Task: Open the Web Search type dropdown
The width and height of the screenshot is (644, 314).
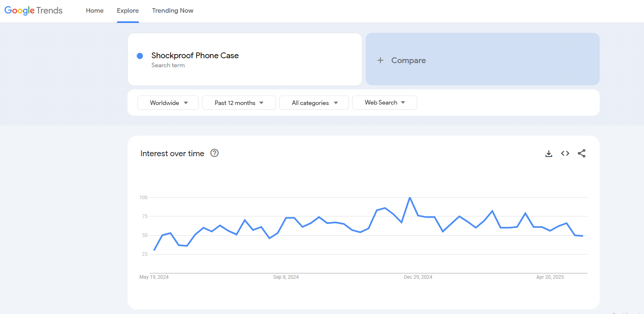Action: point(385,103)
